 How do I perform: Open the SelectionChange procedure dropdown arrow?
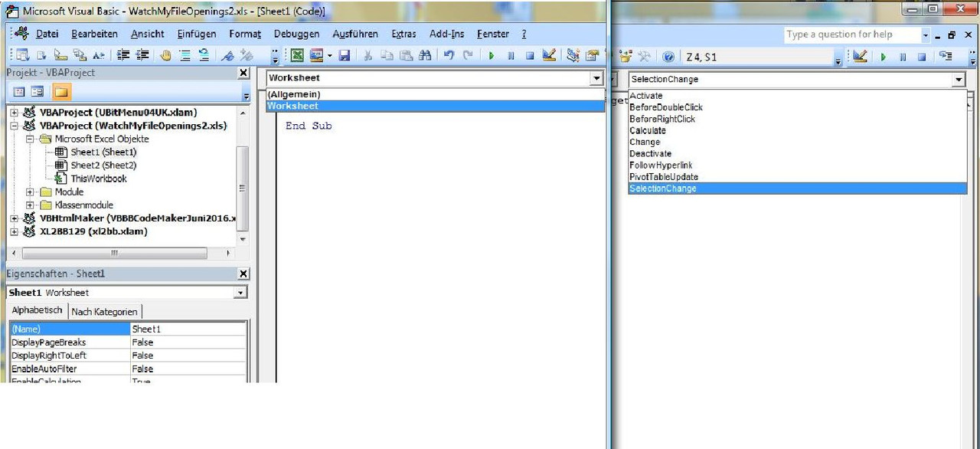click(x=959, y=80)
